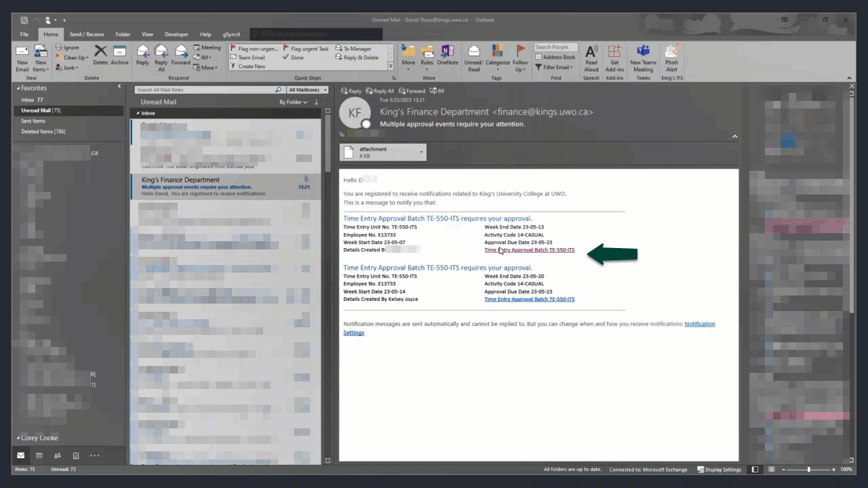The height and width of the screenshot is (488, 868).
Task: Open the Notification Settings link
Action: pyautogui.click(x=700, y=324)
